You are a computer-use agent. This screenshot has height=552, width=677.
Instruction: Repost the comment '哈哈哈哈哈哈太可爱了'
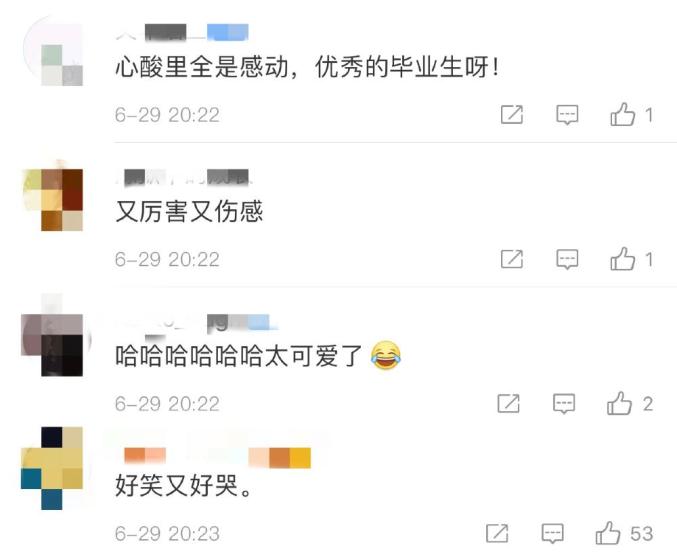coord(509,403)
